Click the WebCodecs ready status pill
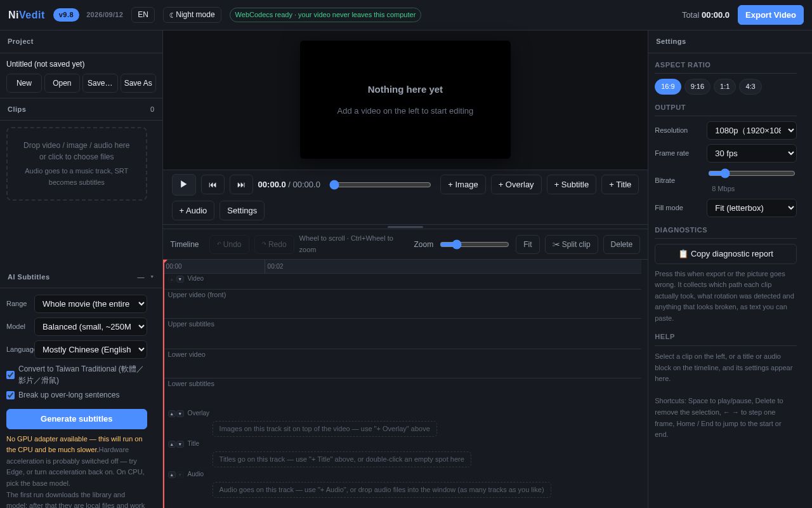Viewport: 812px width, 508px height. (x=325, y=15)
